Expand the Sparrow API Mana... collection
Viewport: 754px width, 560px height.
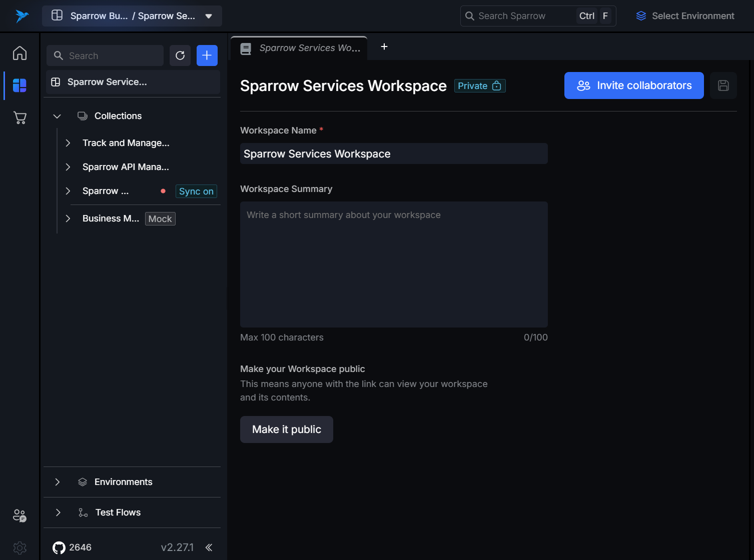click(x=68, y=167)
